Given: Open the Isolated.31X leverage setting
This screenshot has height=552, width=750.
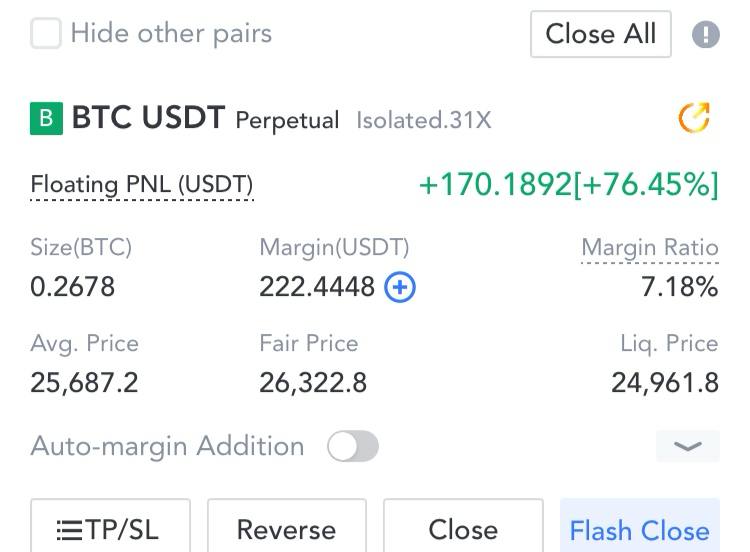Looking at the screenshot, I should (424, 120).
